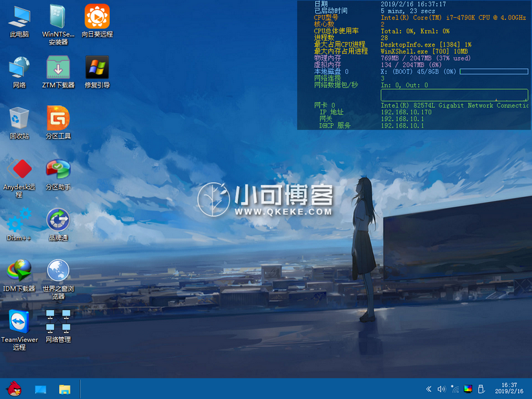This screenshot has height=399, width=532.
Task: Click the adapter name "Intel(R) 82574L Gigabit Network"
Action: pos(437,106)
